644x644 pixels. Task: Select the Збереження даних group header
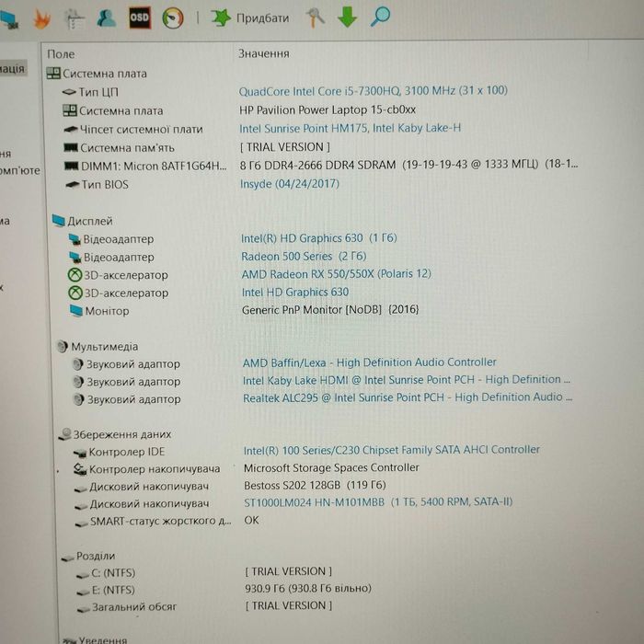[115, 434]
